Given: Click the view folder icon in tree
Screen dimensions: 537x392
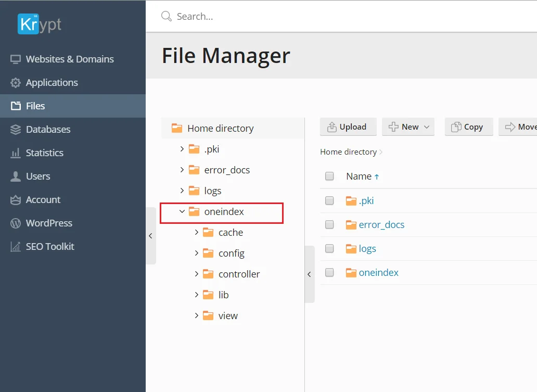Looking at the screenshot, I should point(208,315).
